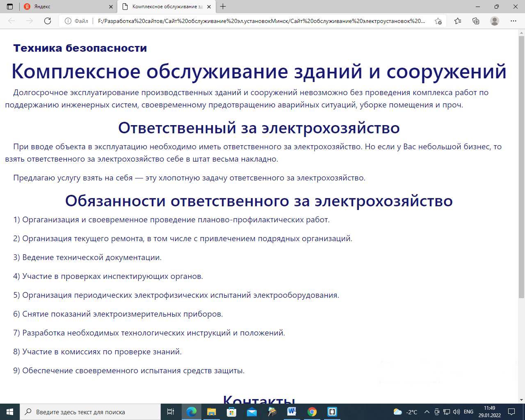Screen dimensions: 525x420
Task: Select the Комплексное обслуживание tab
Action: click(166, 7)
